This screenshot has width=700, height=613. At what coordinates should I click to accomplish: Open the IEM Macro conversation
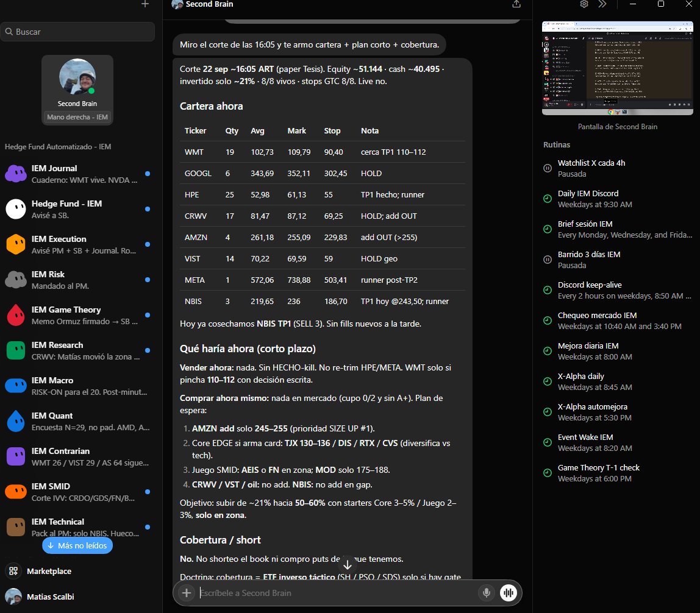(x=77, y=386)
